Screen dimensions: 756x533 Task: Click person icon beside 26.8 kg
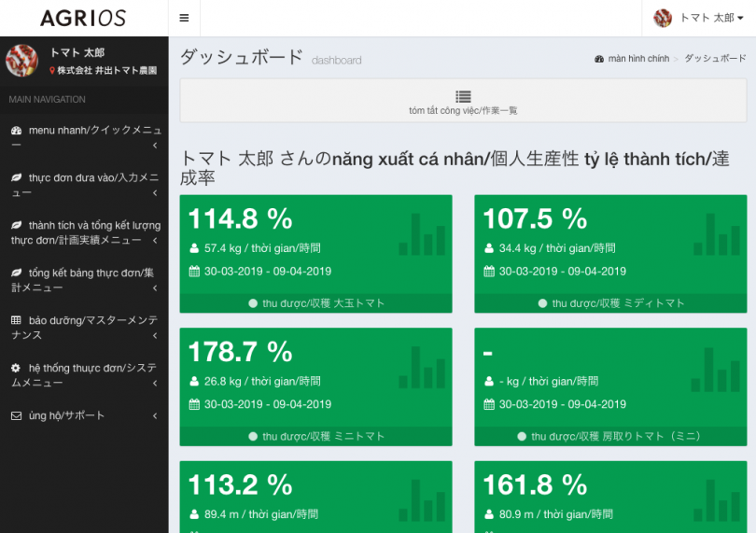[x=194, y=381]
